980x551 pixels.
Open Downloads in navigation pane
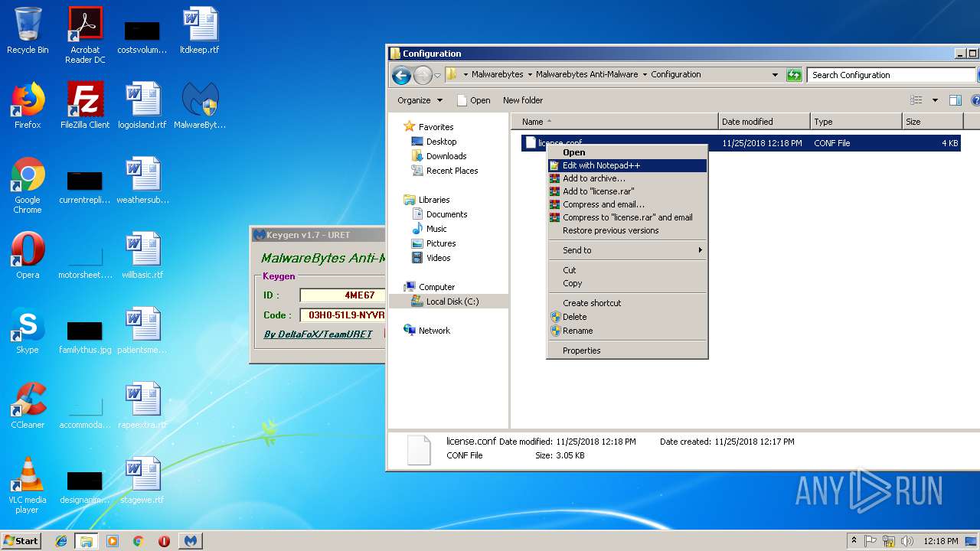coord(439,156)
